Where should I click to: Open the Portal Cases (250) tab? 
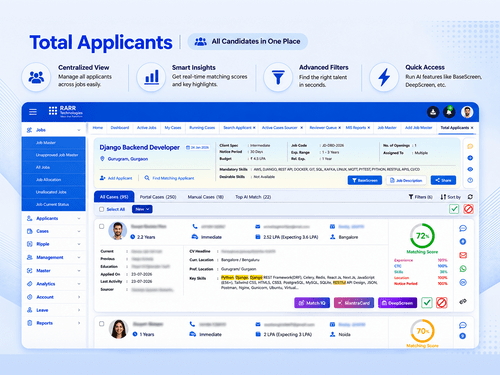tap(158, 197)
